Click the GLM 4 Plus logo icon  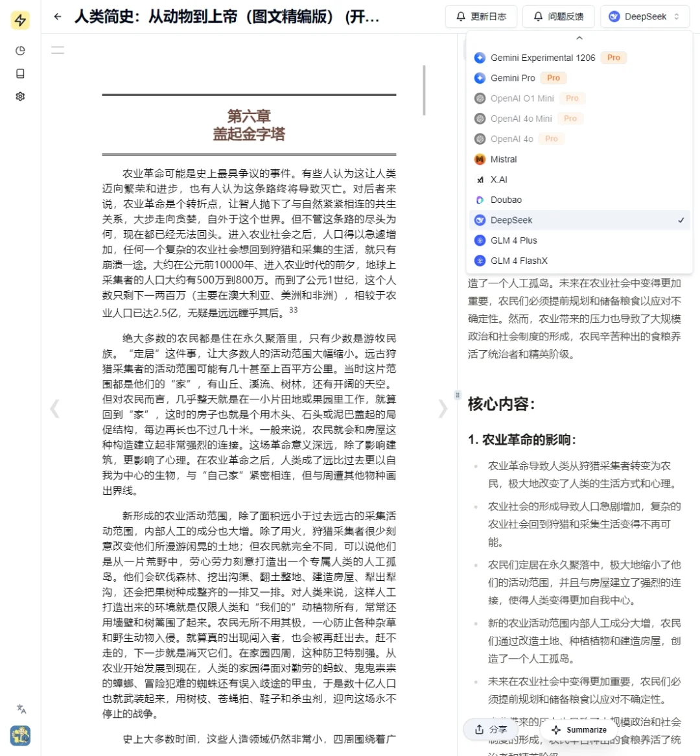point(480,241)
